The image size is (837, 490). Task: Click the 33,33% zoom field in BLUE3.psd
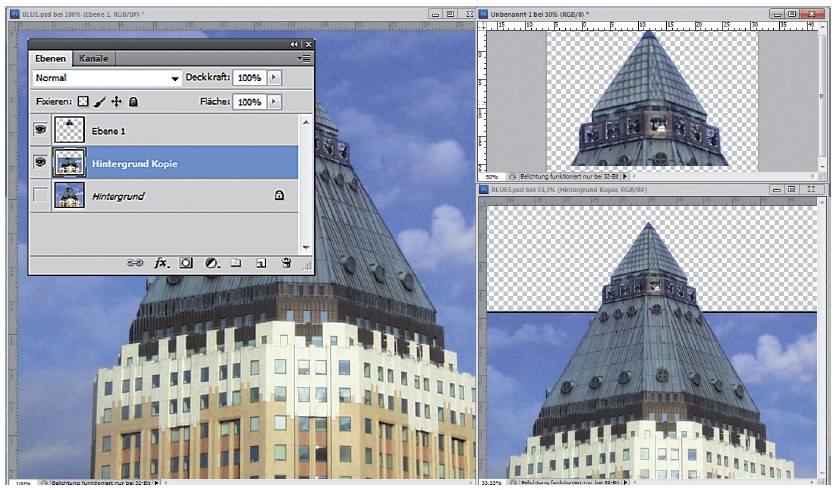pos(492,483)
